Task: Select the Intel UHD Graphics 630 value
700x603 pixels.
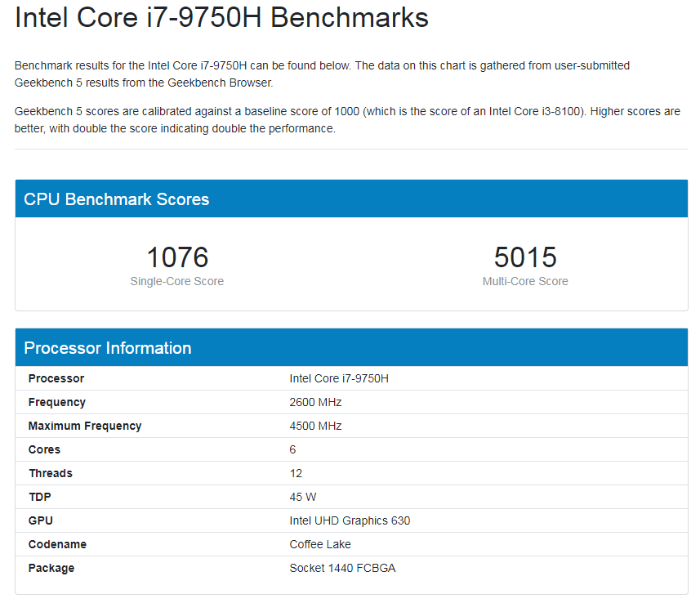Action: pos(350,520)
